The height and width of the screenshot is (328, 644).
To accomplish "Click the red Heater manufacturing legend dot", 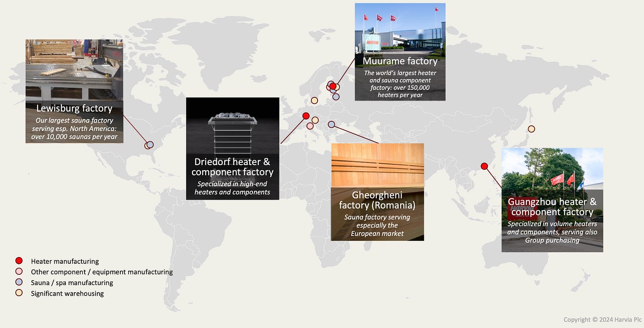I will (19, 261).
